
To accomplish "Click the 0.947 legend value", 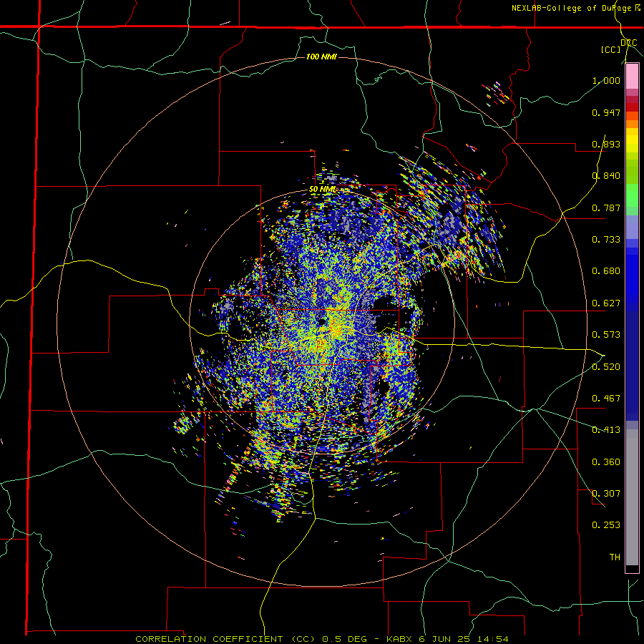I will pos(606,112).
